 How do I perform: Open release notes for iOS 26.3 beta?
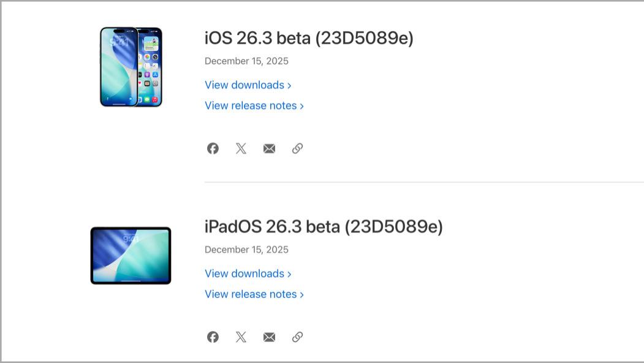pyautogui.click(x=251, y=105)
